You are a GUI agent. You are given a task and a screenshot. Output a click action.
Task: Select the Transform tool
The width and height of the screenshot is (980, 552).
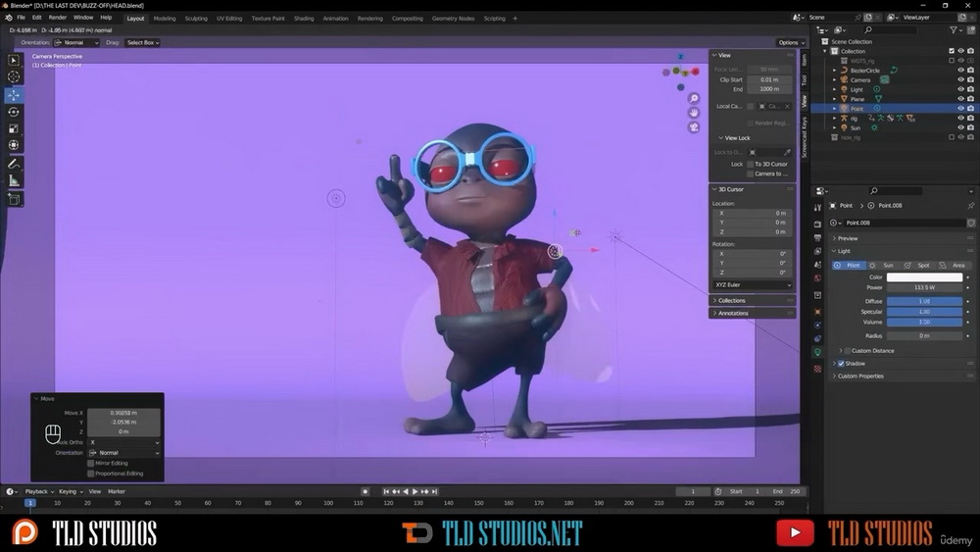(14, 145)
